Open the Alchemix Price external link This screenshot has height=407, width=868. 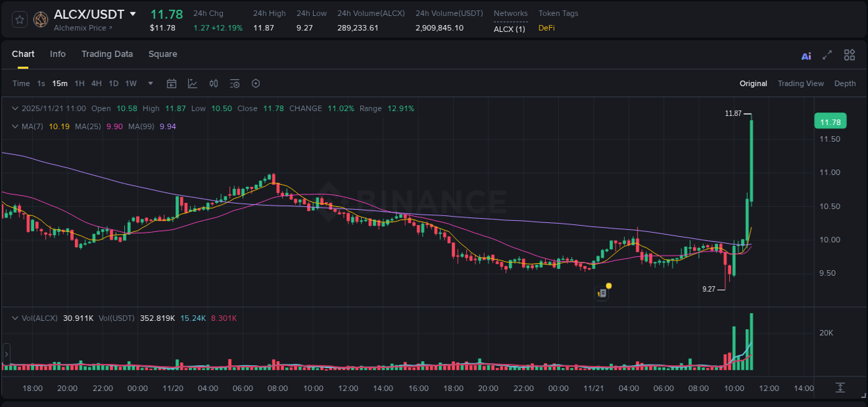pyautogui.click(x=90, y=28)
